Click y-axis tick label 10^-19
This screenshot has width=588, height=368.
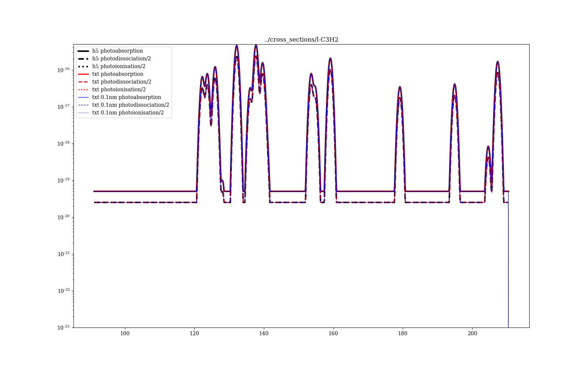click(x=64, y=180)
